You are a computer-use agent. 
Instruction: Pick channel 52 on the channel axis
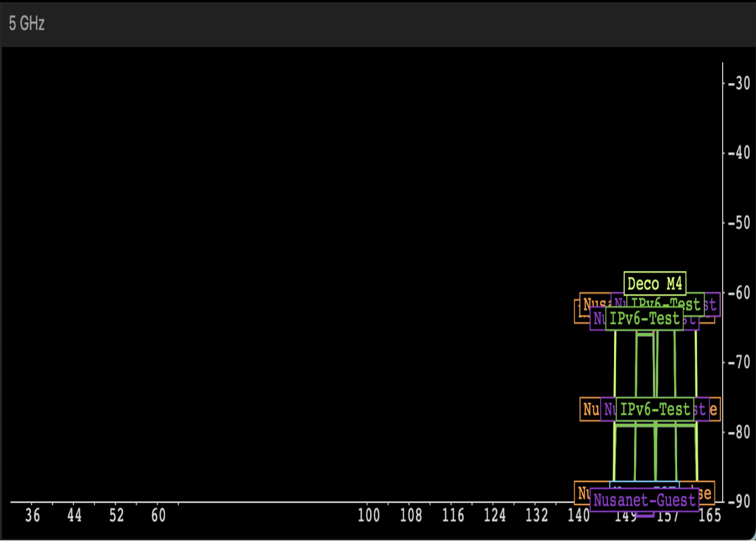coord(116,516)
